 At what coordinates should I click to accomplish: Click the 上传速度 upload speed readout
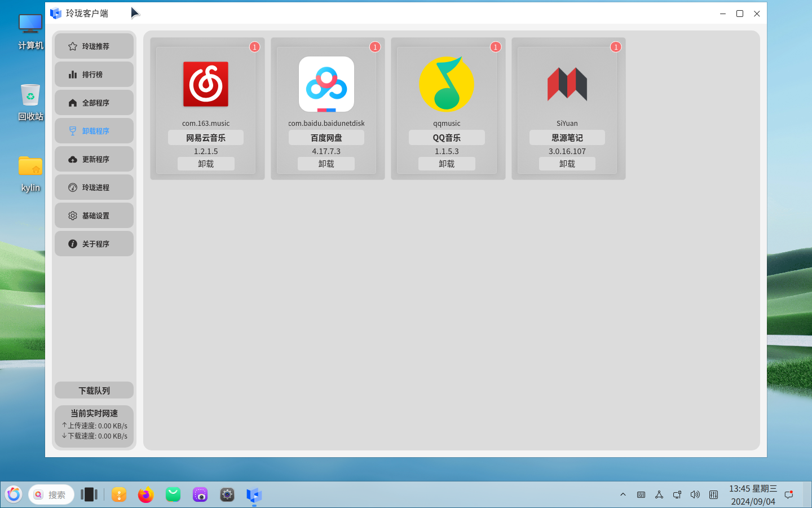coord(95,426)
